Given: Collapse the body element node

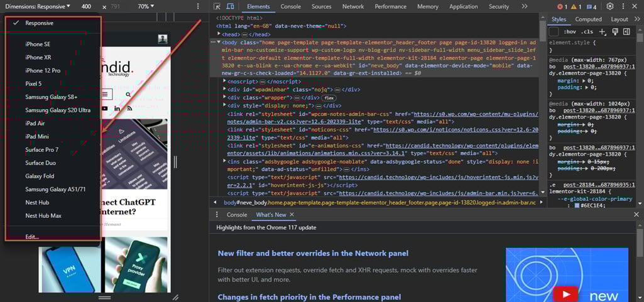Looking at the screenshot, I should point(219,42).
